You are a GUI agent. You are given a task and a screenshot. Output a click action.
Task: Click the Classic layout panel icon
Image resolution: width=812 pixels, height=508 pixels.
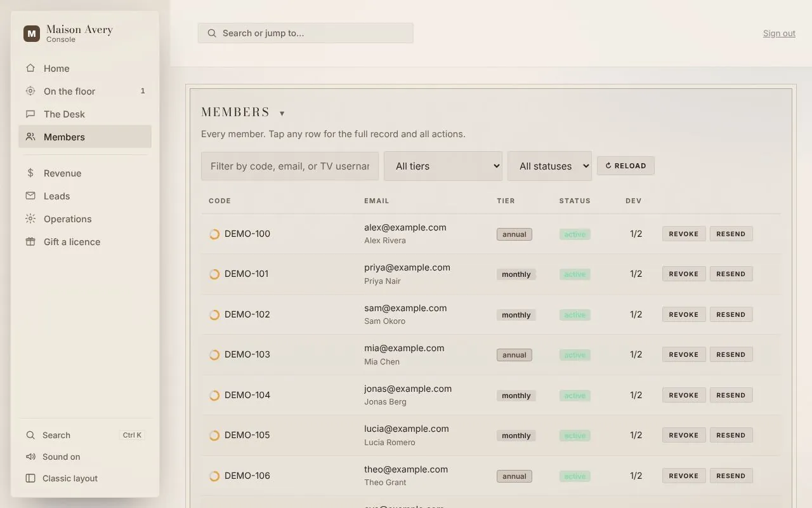click(30, 478)
